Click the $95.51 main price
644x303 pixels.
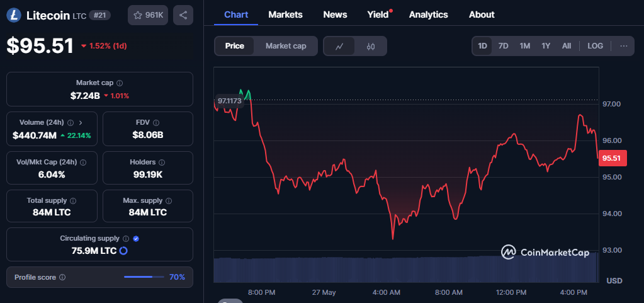(40, 45)
